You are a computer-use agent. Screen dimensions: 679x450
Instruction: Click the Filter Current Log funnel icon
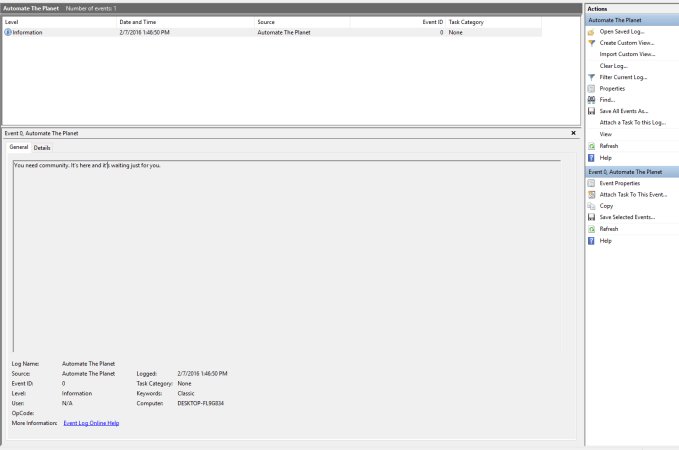591,77
